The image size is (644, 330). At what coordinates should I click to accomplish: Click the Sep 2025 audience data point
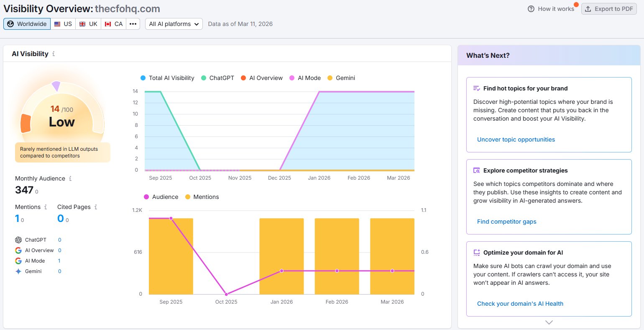[x=171, y=218]
